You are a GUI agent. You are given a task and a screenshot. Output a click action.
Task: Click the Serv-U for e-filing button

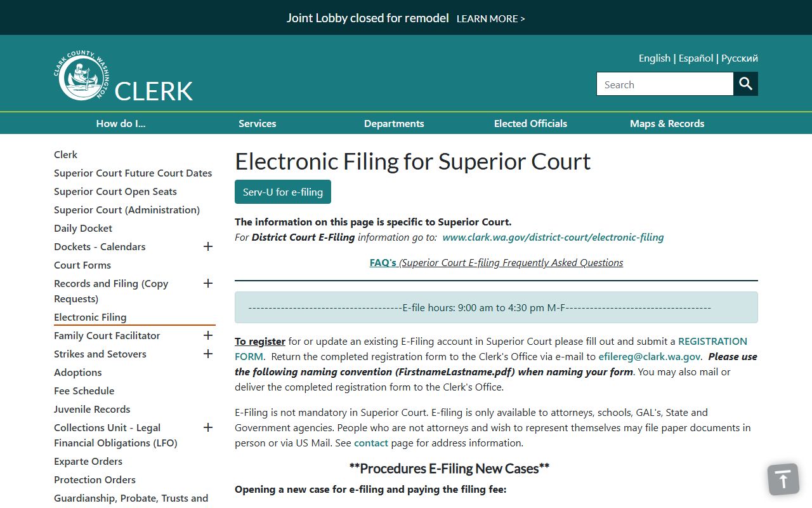pos(283,192)
